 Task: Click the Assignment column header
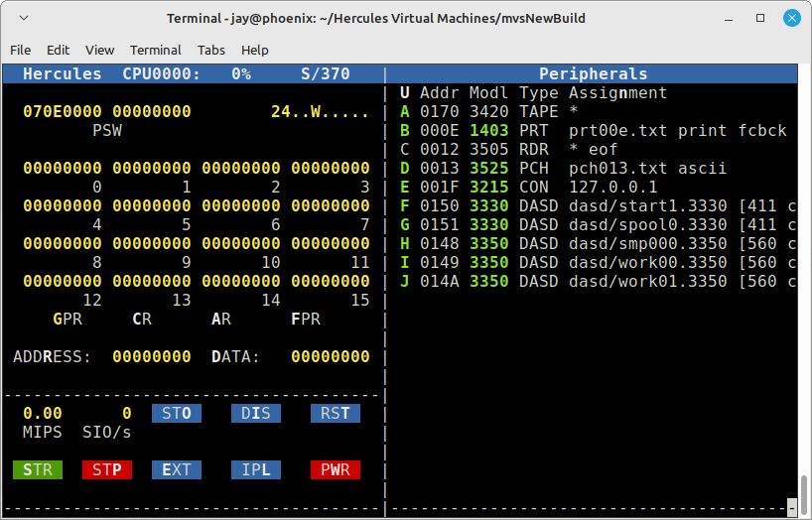click(617, 93)
